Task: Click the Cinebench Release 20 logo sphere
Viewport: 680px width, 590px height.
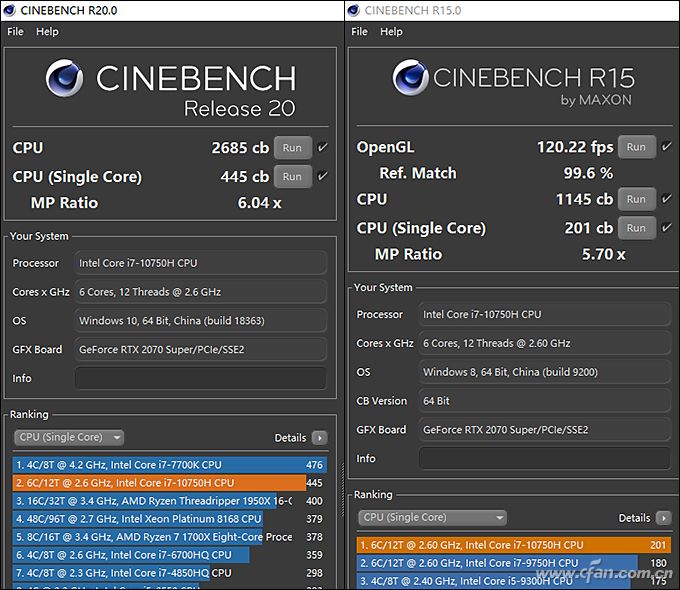Action: 64,78
